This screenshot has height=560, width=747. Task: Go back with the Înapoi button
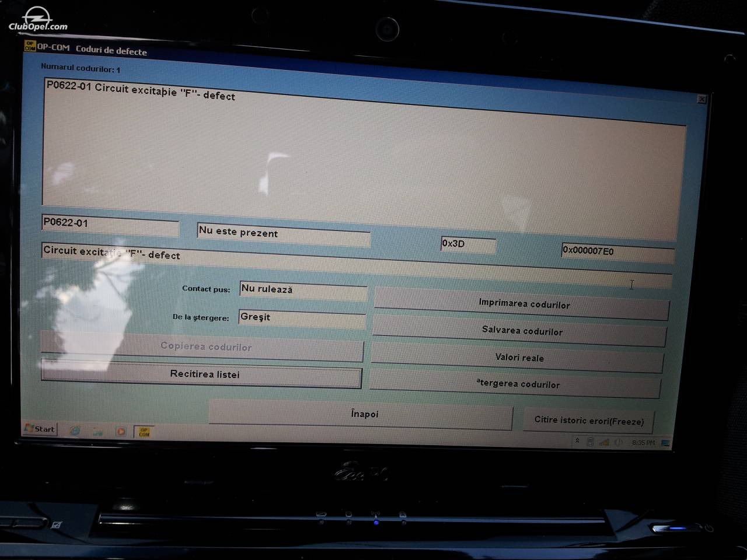click(361, 414)
